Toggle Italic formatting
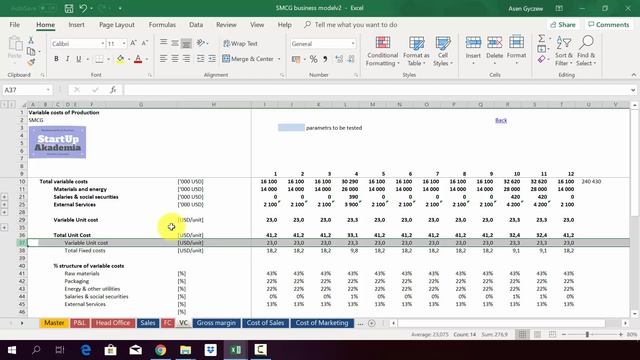The height and width of the screenshot is (360, 640). pyautogui.click(x=67, y=59)
